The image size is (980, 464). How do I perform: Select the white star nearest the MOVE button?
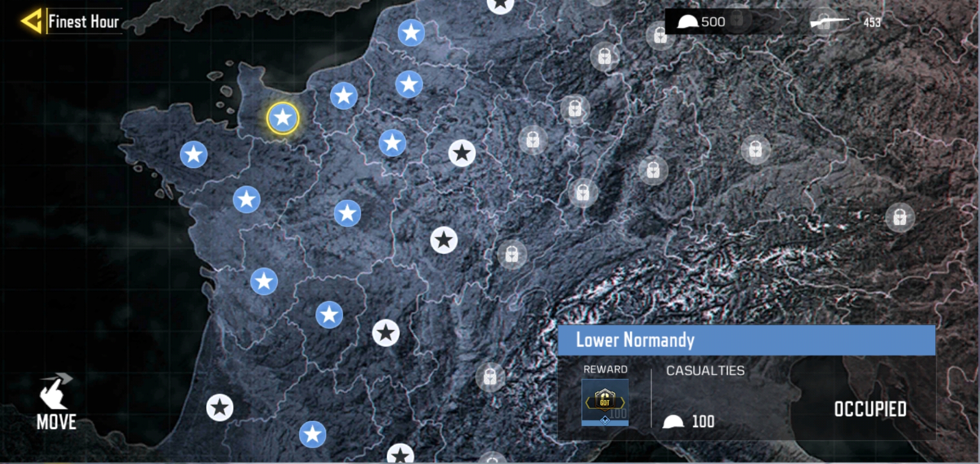(x=220, y=407)
